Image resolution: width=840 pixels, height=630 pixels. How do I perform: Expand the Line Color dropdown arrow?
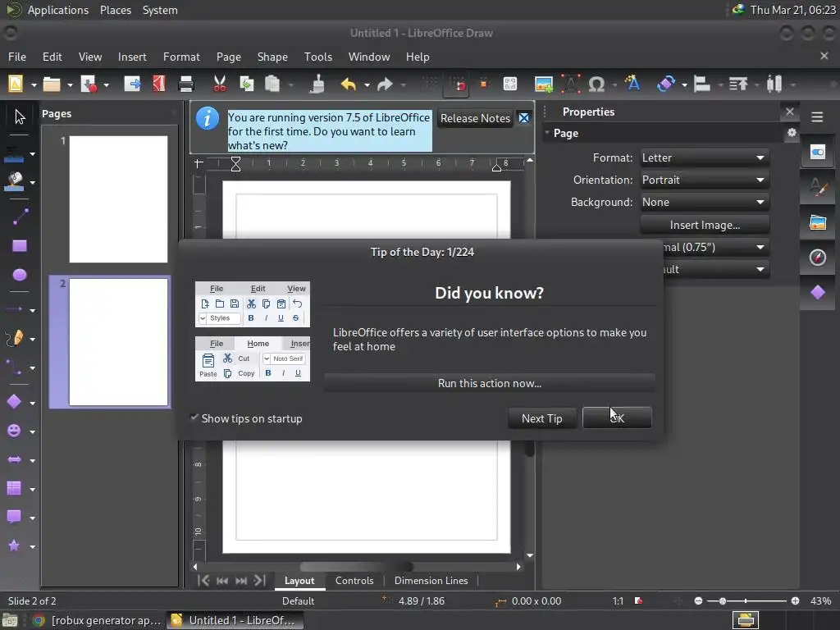point(33,154)
